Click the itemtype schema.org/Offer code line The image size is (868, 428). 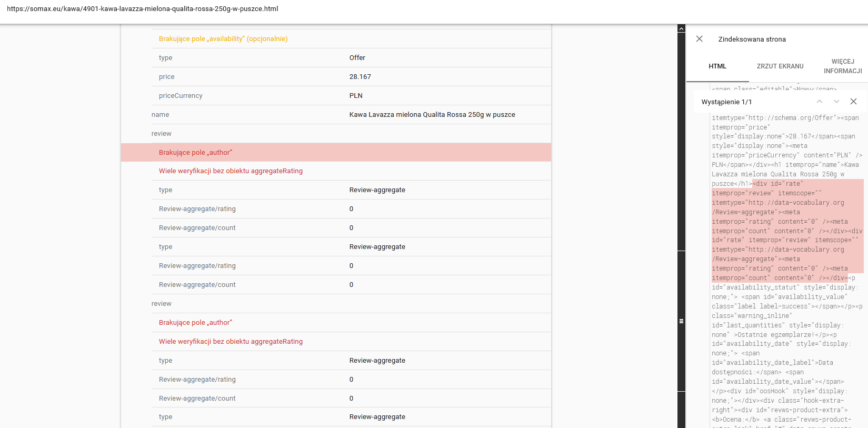(785, 118)
